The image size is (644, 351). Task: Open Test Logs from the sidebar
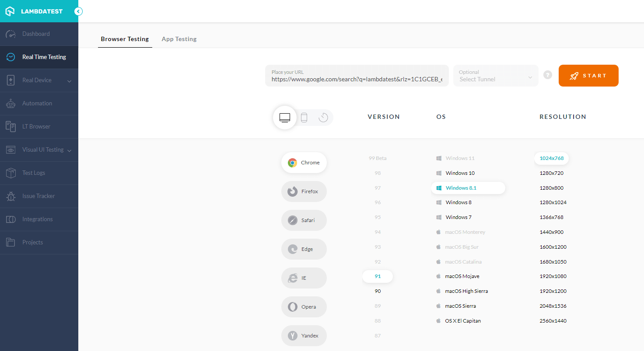pos(34,173)
